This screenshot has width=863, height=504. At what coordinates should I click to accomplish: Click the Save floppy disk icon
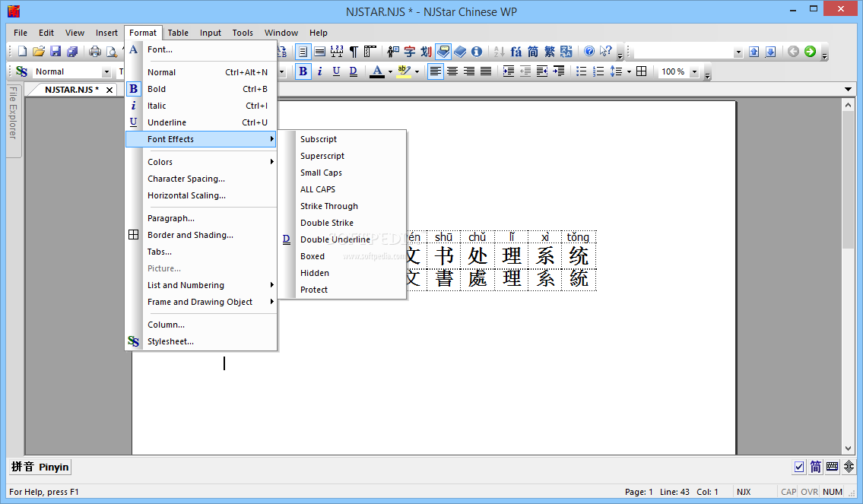[x=56, y=52]
